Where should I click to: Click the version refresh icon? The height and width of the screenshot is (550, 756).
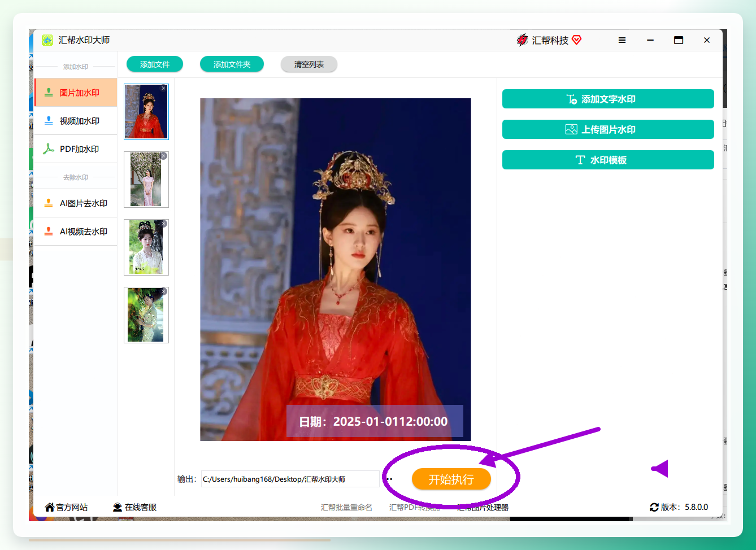[x=654, y=507]
